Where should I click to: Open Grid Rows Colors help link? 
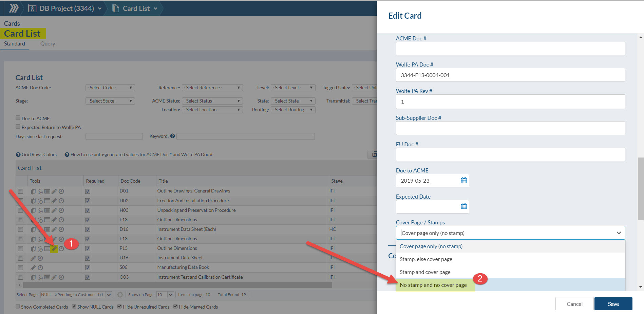point(36,154)
